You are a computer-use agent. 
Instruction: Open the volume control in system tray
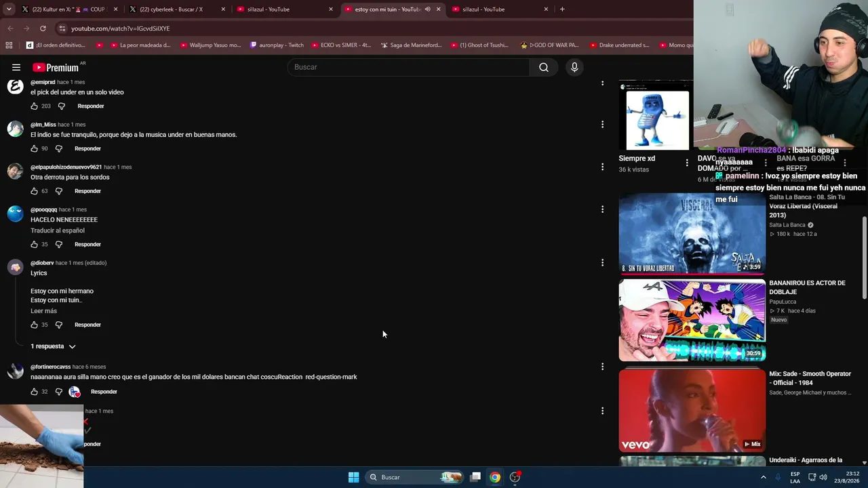click(823, 477)
